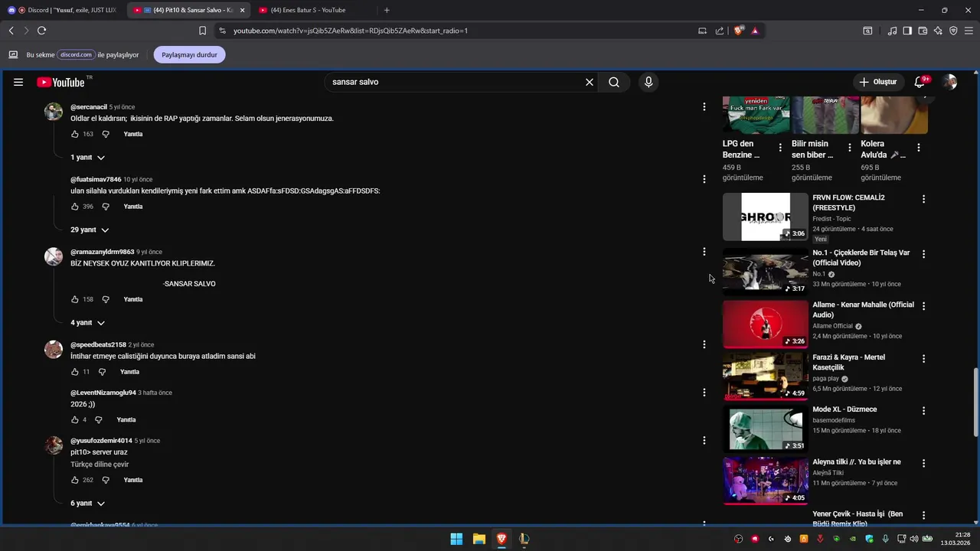This screenshot has width=980, height=551.
Task: Open the account avatar menu
Action: coord(949,82)
